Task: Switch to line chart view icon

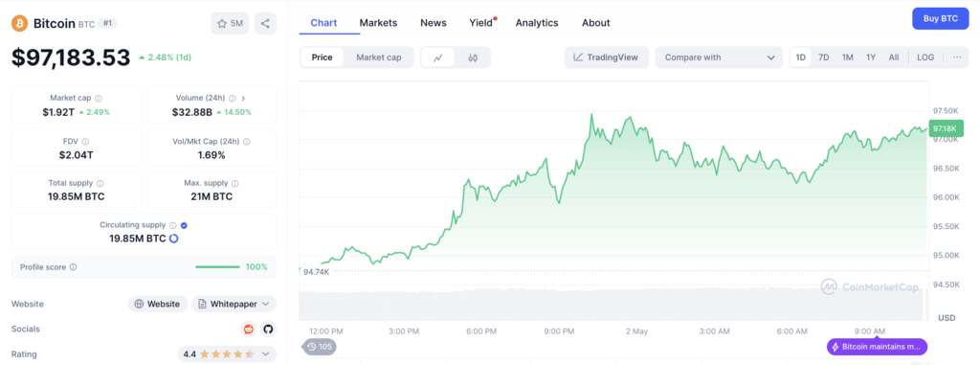Action: click(x=438, y=57)
